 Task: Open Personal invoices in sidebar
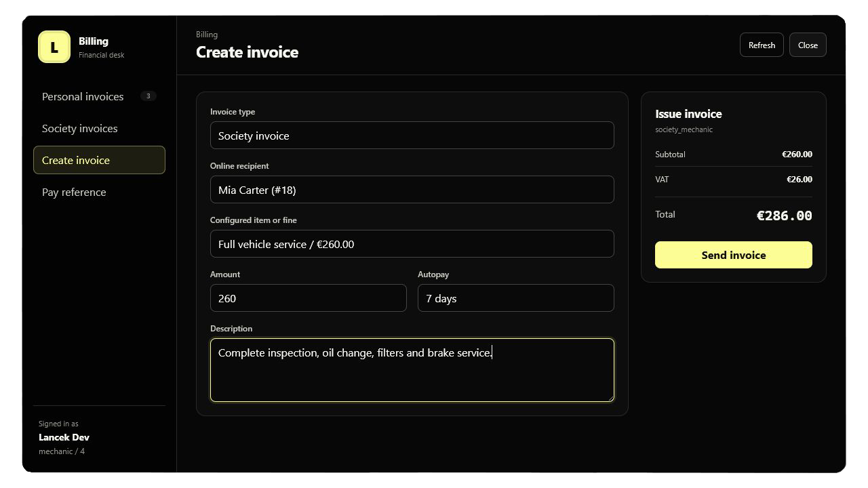[99, 96]
